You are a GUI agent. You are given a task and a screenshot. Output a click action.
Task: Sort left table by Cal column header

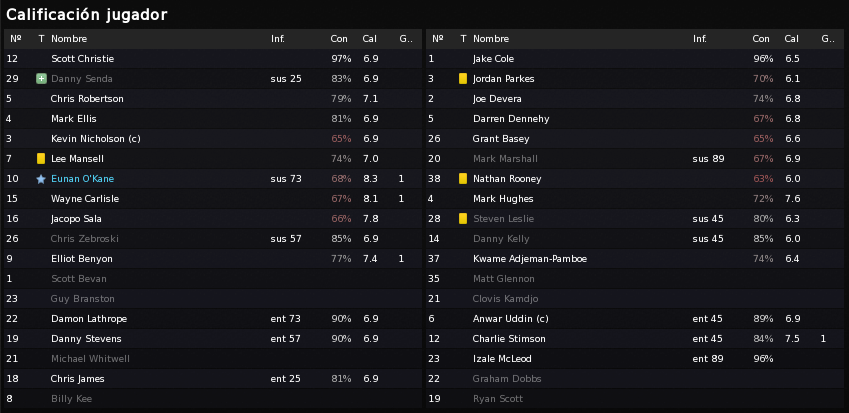(370, 39)
